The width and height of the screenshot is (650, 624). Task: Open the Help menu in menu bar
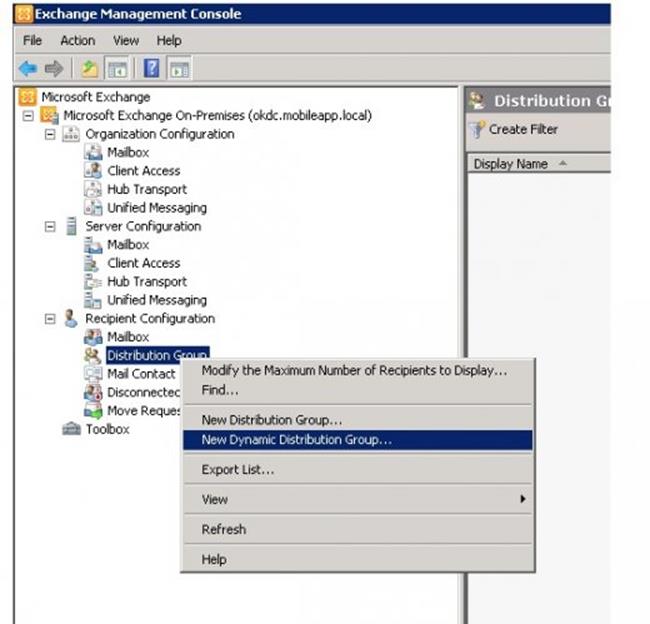(169, 41)
